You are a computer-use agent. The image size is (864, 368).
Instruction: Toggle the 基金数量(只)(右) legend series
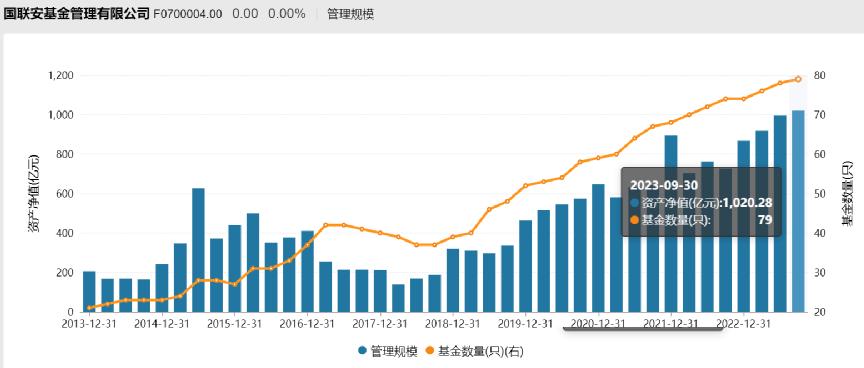(473, 351)
